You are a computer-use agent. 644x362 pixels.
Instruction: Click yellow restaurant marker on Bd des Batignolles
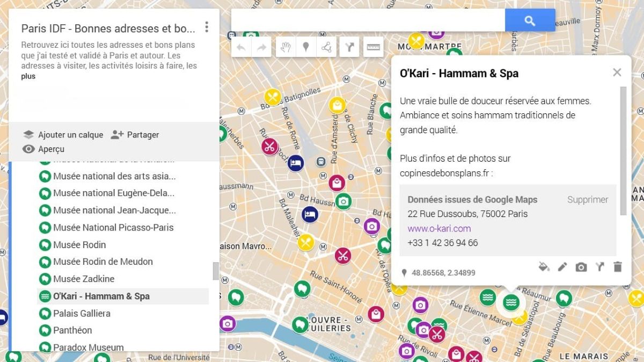[x=273, y=97]
